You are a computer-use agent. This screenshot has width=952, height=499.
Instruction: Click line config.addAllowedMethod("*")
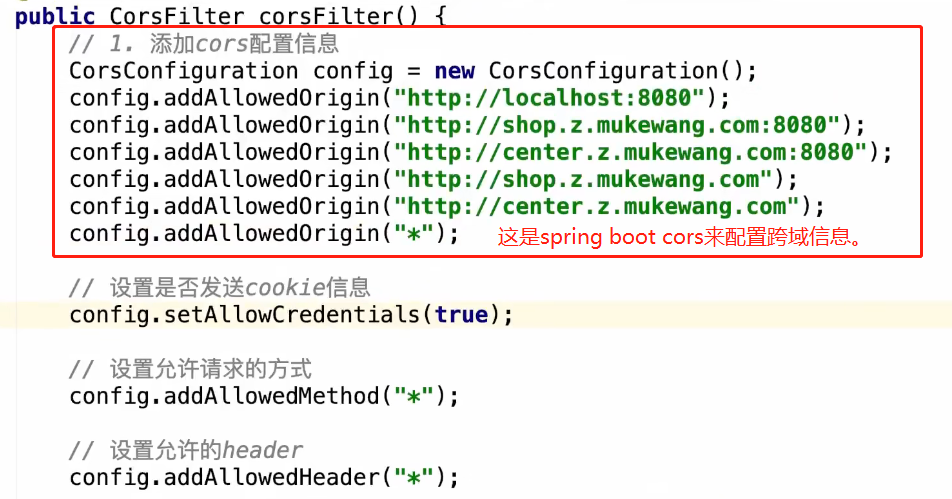coord(264,396)
